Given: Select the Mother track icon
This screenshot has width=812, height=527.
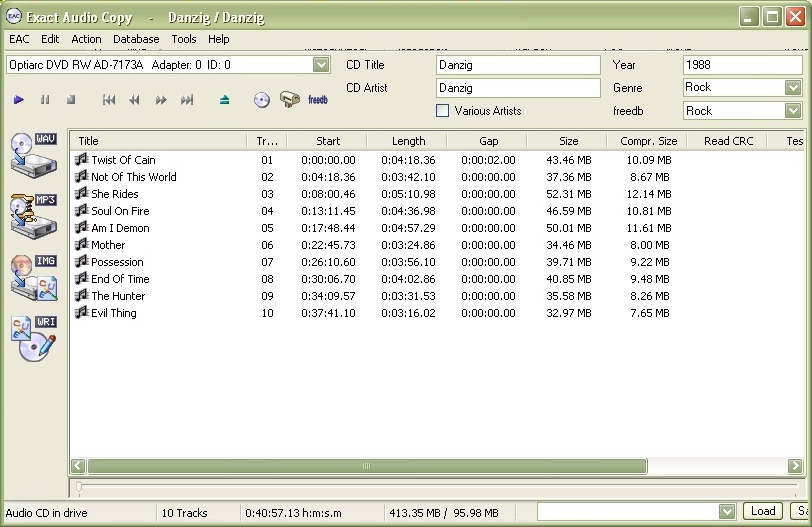Looking at the screenshot, I should (81, 244).
